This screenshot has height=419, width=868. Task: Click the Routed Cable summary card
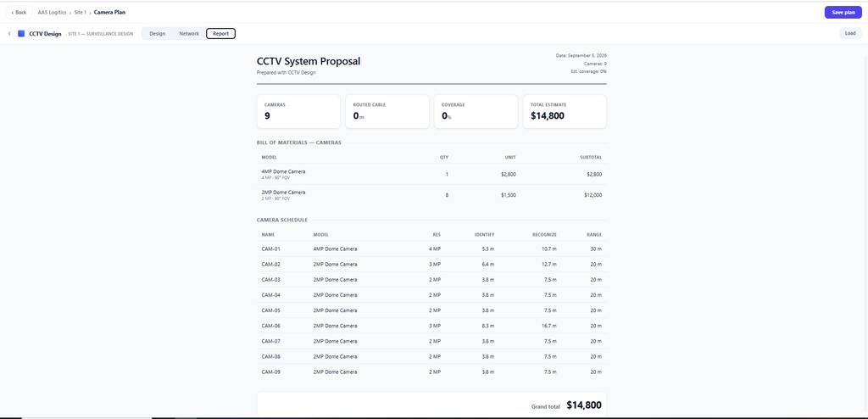pyautogui.click(x=387, y=111)
